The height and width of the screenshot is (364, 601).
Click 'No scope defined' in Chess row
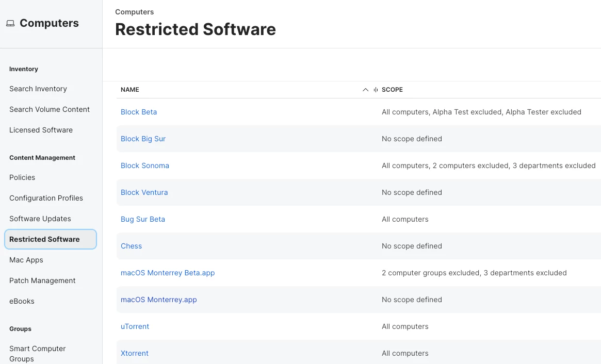coord(412,246)
